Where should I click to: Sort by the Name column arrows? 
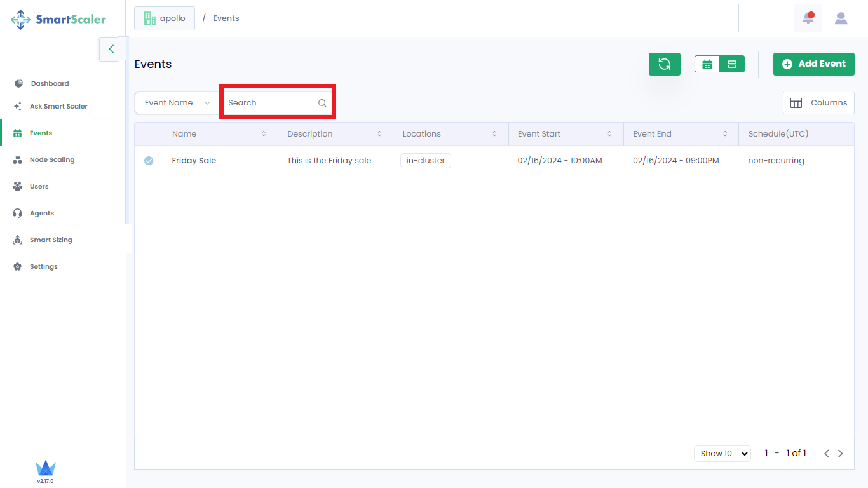264,134
